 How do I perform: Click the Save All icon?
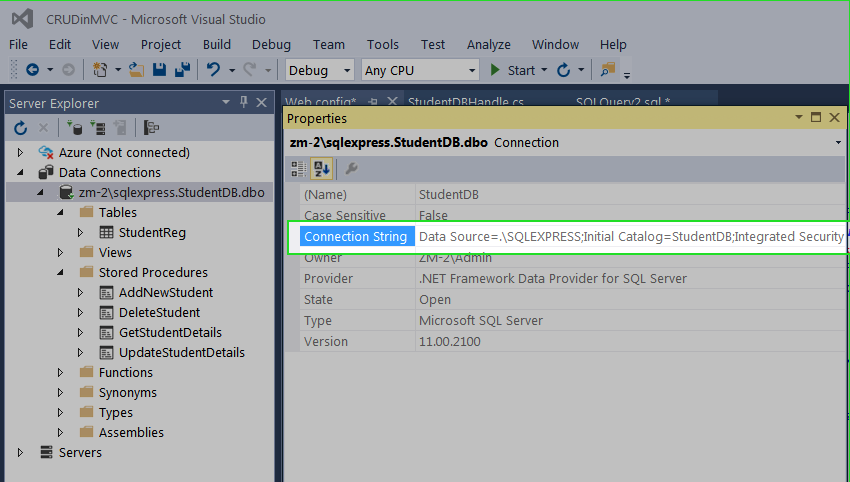point(183,70)
